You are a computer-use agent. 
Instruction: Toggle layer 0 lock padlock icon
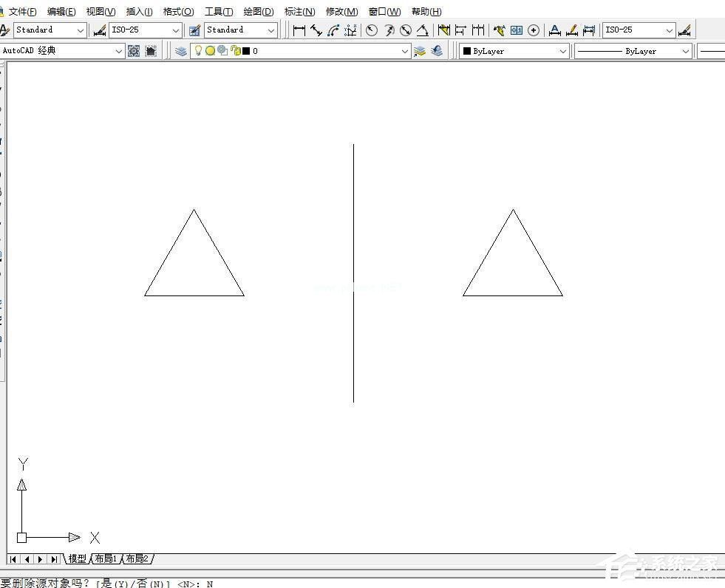(235, 51)
